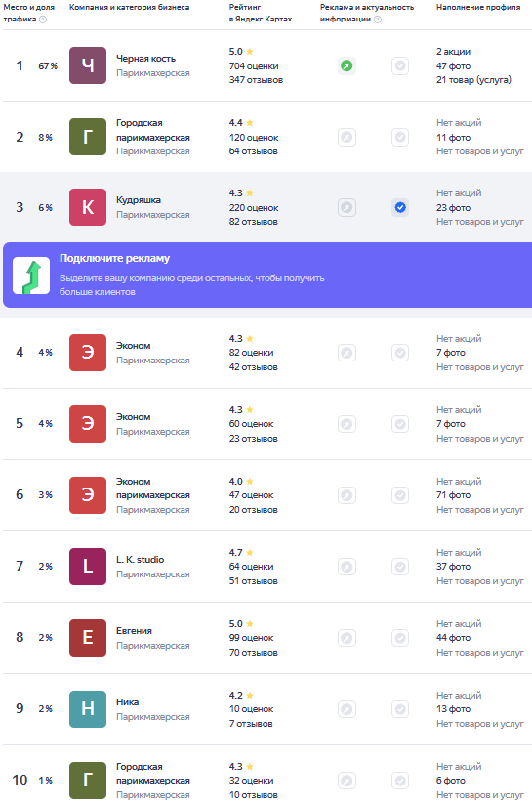Click the green arrow icon in ad banner
The image size is (532, 806).
(31, 276)
